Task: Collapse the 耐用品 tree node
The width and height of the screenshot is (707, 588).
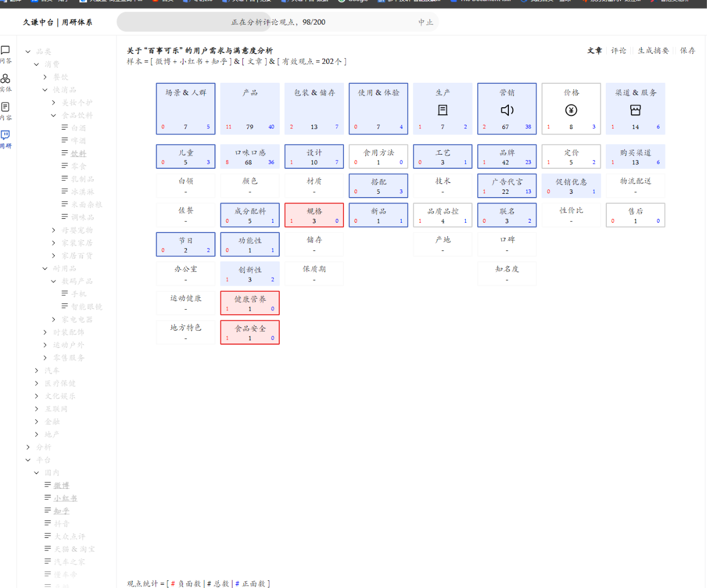Action: point(45,268)
